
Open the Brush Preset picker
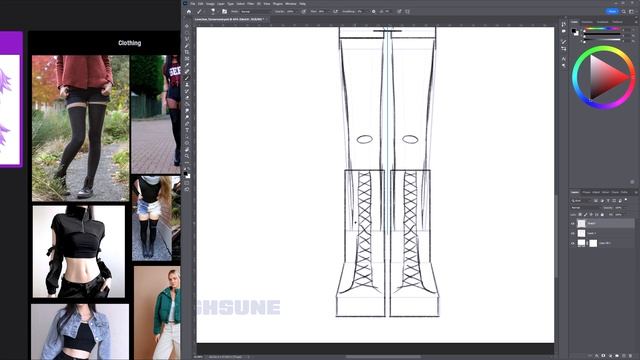point(213,11)
